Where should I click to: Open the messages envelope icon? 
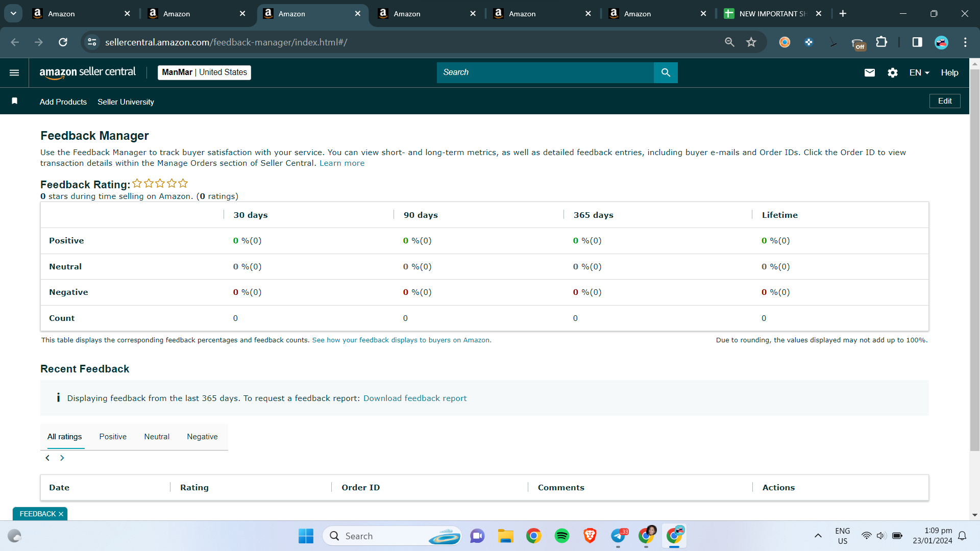[870, 72]
